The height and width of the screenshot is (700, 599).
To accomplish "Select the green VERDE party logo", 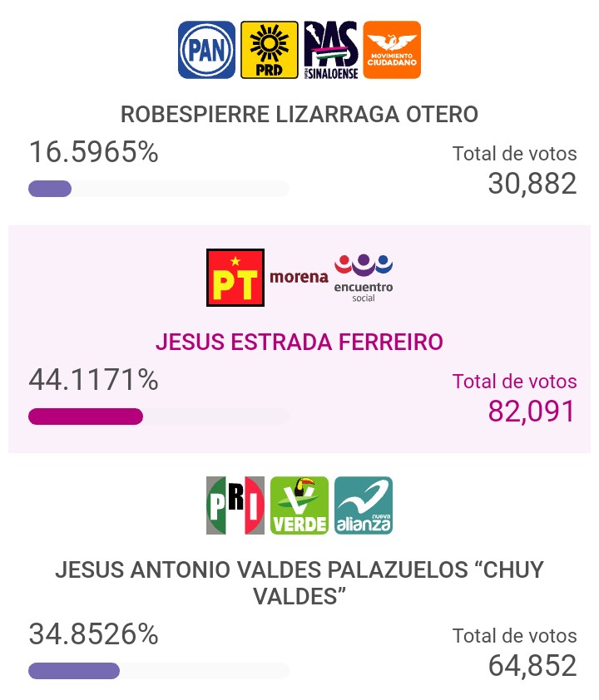I will 299,505.
